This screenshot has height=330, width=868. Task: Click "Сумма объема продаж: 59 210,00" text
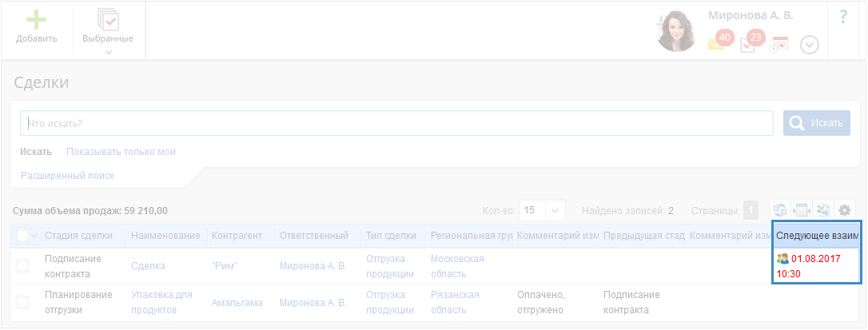point(90,211)
